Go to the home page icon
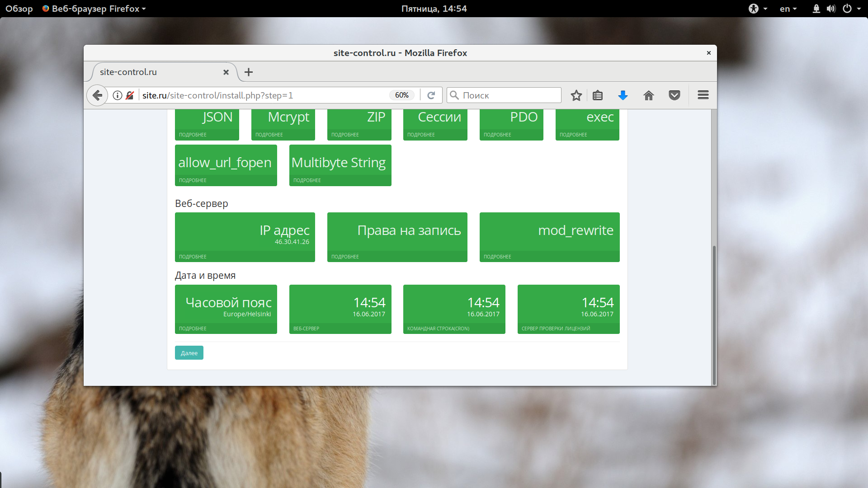The height and width of the screenshot is (488, 868). pyautogui.click(x=649, y=95)
